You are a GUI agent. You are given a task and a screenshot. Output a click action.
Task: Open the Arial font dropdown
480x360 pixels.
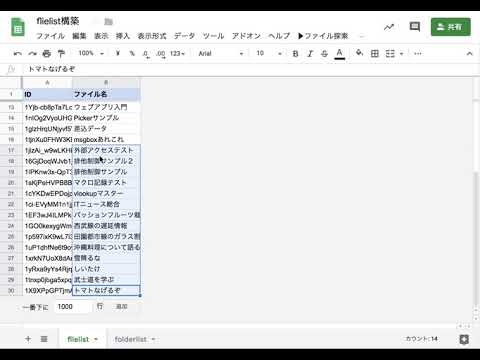tap(221, 53)
